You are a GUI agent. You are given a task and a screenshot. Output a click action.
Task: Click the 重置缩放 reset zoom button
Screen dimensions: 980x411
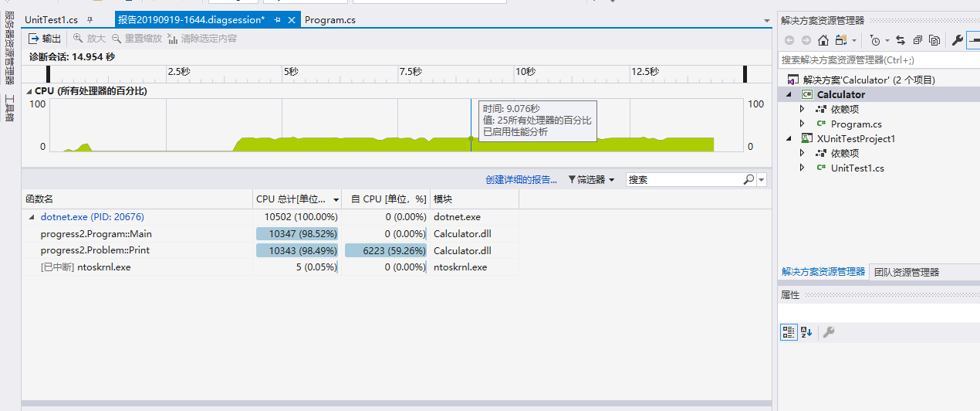pos(137,38)
